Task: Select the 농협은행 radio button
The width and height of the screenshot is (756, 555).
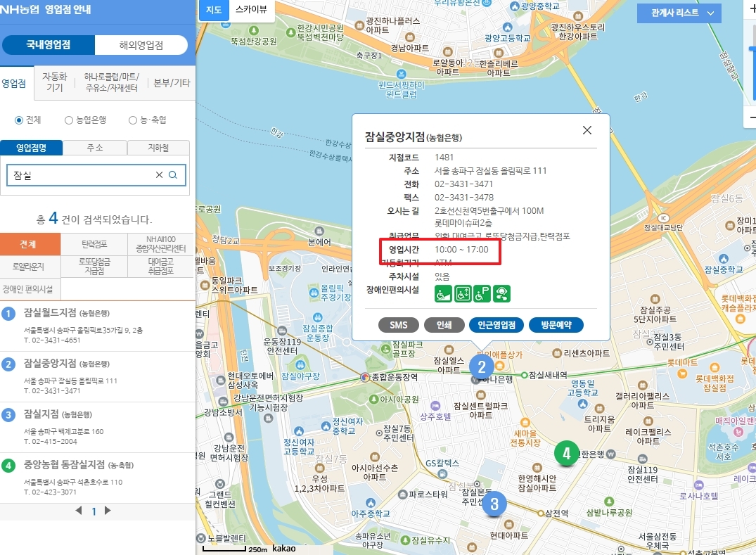Action: click(x=67, y=119)
